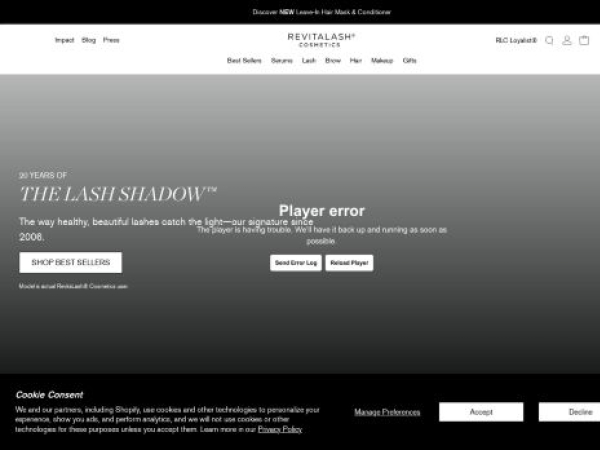Click the Leave-In Hair Mask announcement banner
This screenshot has height=450, width=600.
pos(322,12)
